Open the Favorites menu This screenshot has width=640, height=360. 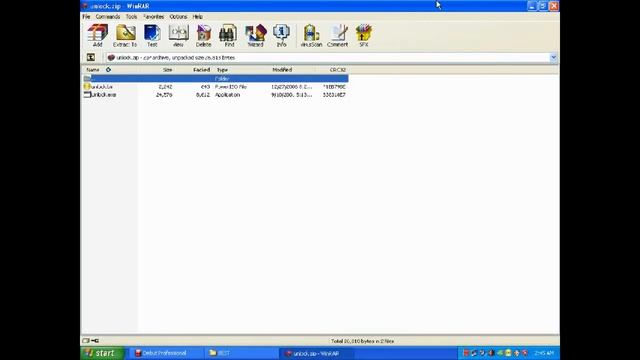click(154, 17)
